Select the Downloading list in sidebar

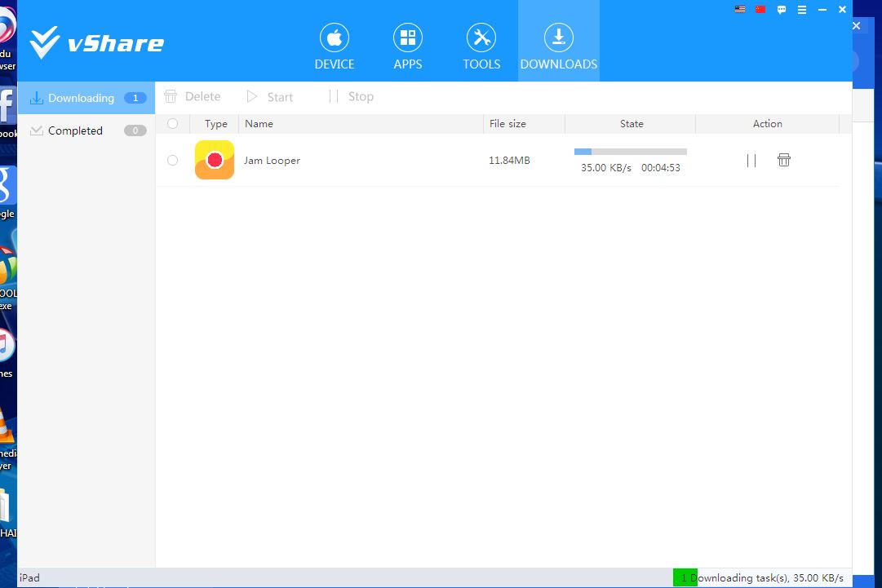(86, 98)
